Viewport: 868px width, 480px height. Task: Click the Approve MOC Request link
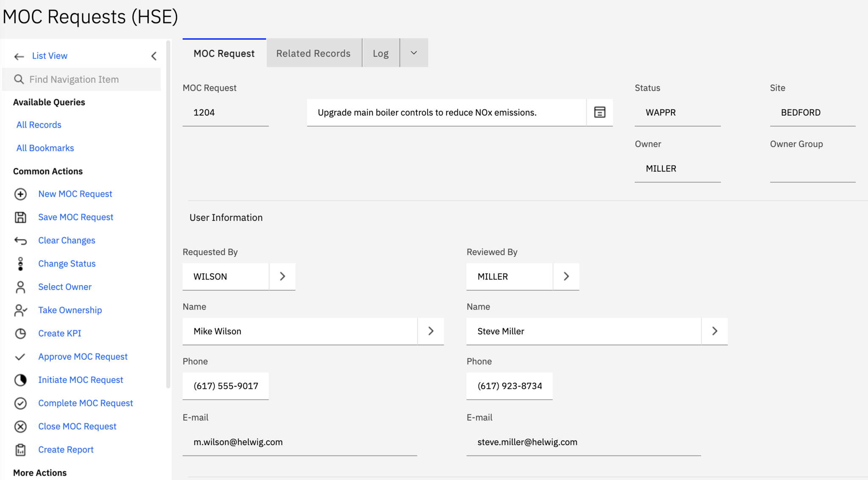click(x=83, y=357)
